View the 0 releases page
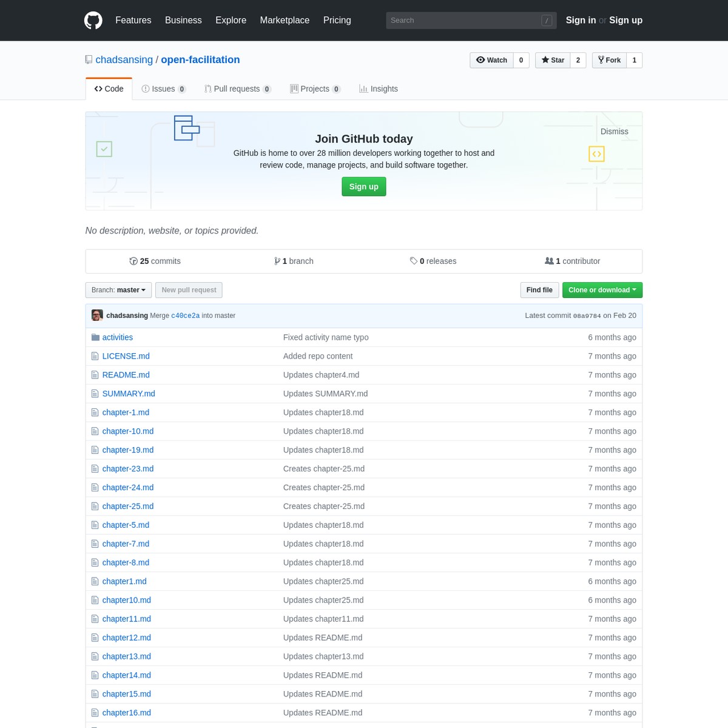This screenshot has width=728, height=728. click(433, 261)
